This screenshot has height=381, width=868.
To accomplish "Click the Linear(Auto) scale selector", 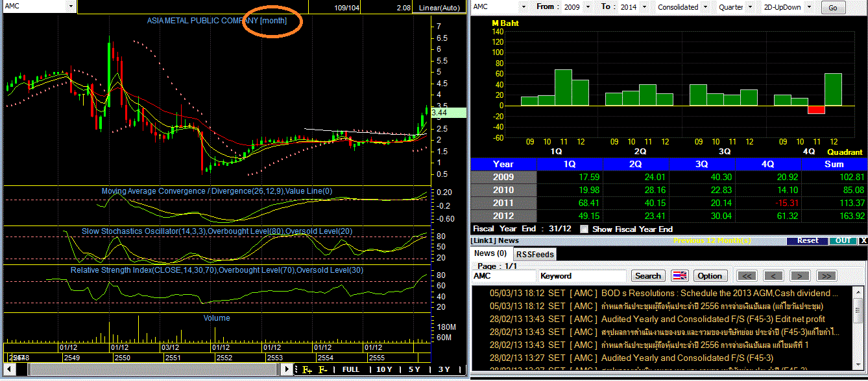I will [x=439, y=8].
